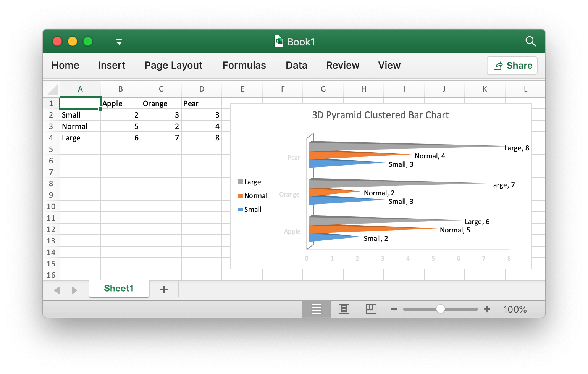Click the zoom slider handle
The image size is (588, 374).
(441, 309)
